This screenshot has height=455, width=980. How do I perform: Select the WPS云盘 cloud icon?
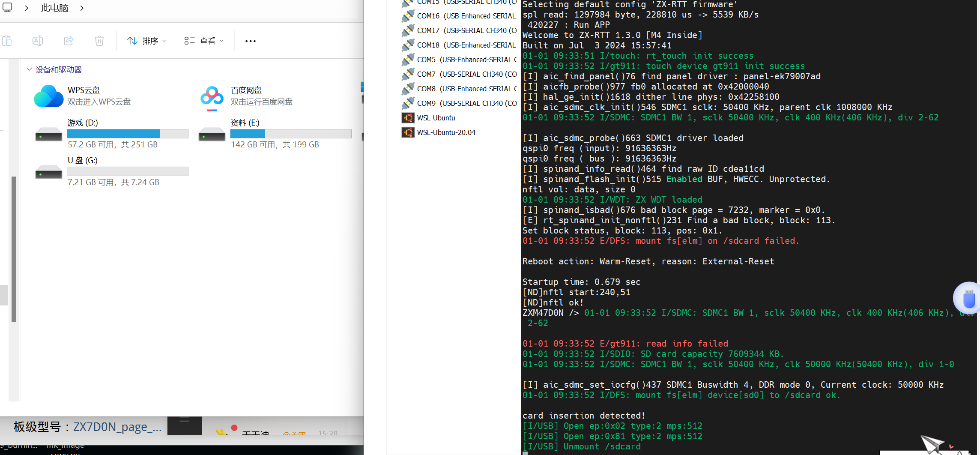pyautogui.click(x=49, y=96)
